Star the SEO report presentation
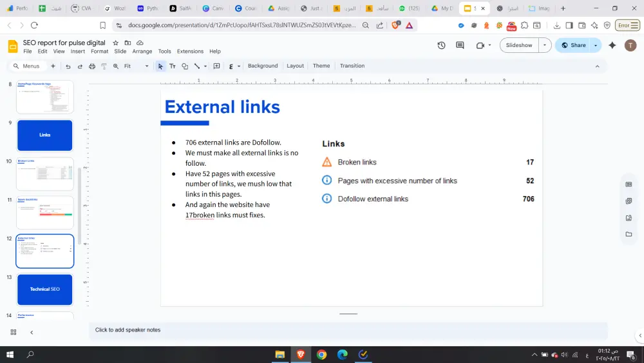 coord(115,43)
